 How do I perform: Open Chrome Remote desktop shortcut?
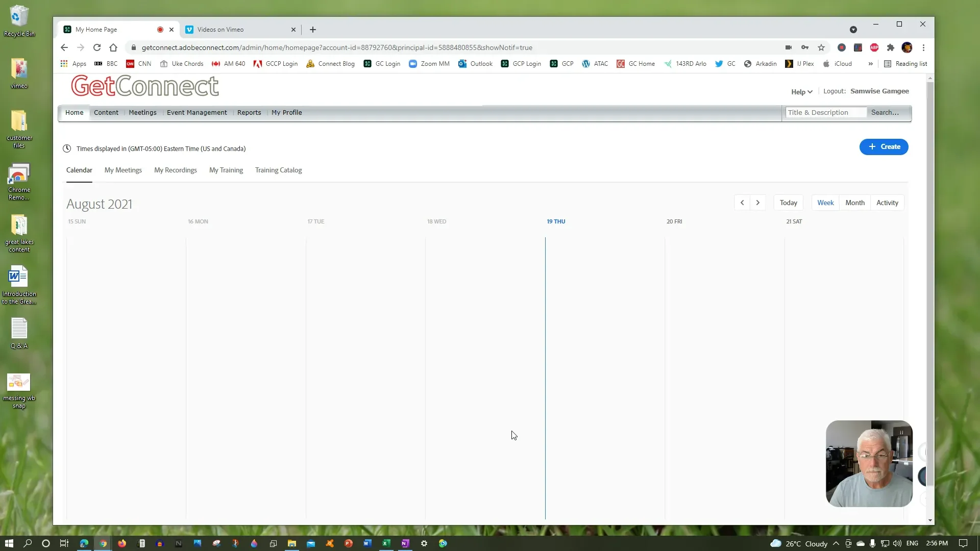(19, 182)
